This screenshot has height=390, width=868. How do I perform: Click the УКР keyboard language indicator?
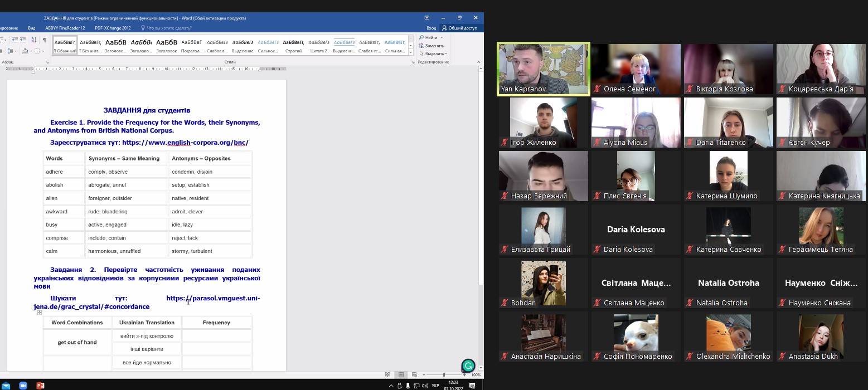click(435, 386)
